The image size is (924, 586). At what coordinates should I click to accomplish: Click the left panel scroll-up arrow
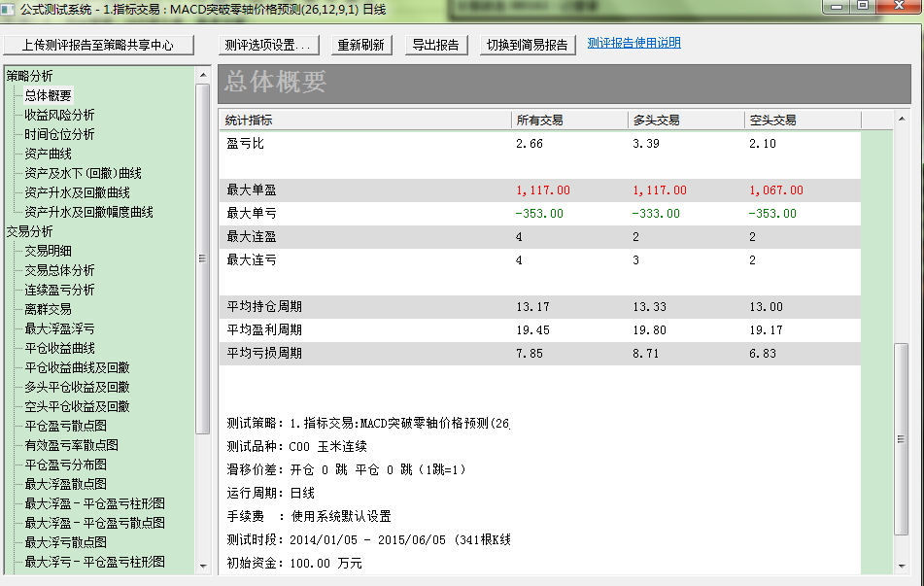click(202, 75)
